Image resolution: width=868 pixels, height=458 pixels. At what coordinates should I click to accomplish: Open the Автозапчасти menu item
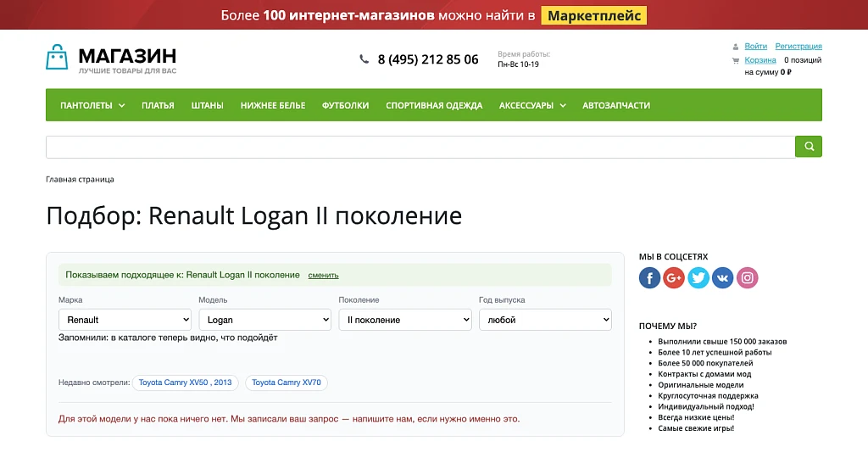point(616,105)
